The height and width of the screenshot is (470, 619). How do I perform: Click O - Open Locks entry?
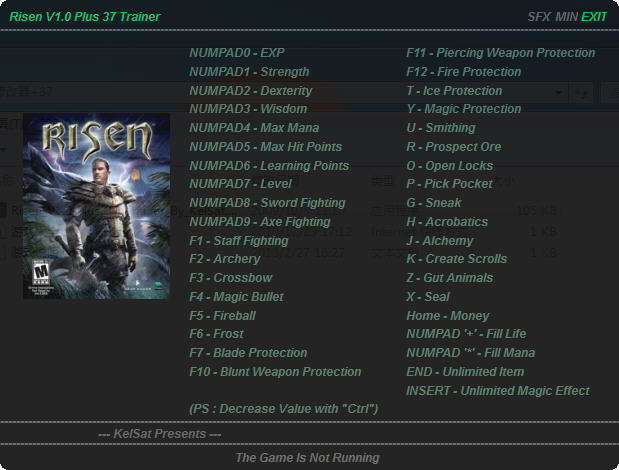click(x=450, y=166)
